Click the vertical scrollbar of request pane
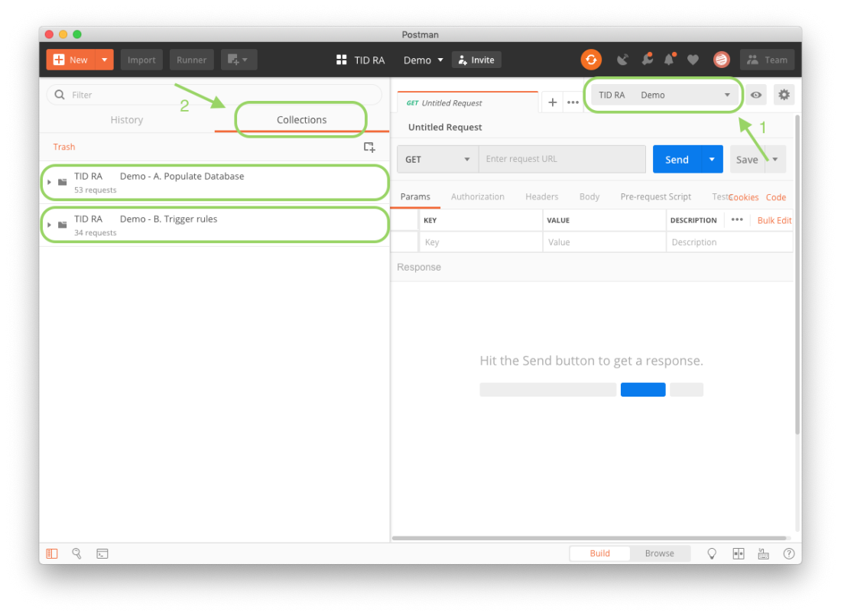The image size is (841, 616). (x=797, y=274)
